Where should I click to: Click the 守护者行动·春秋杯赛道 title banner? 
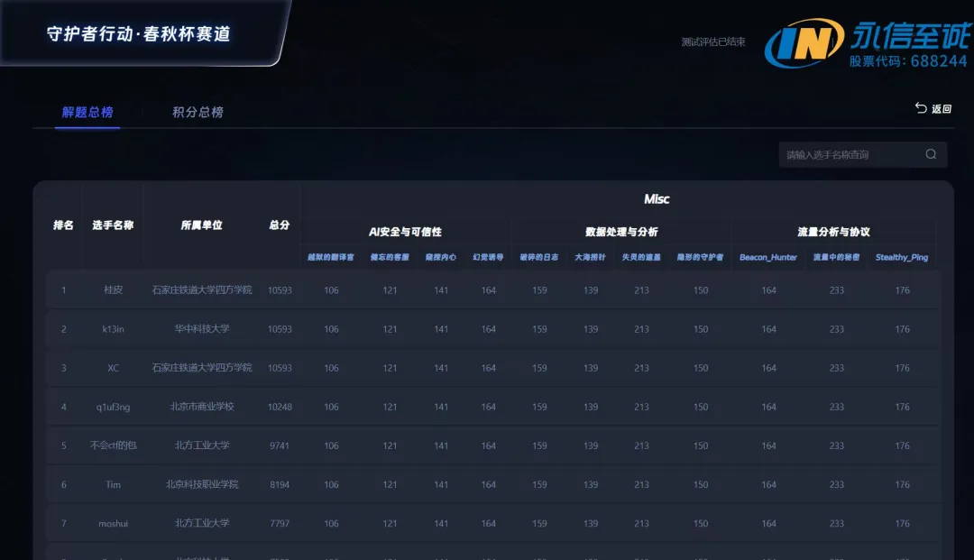point(139,34)
